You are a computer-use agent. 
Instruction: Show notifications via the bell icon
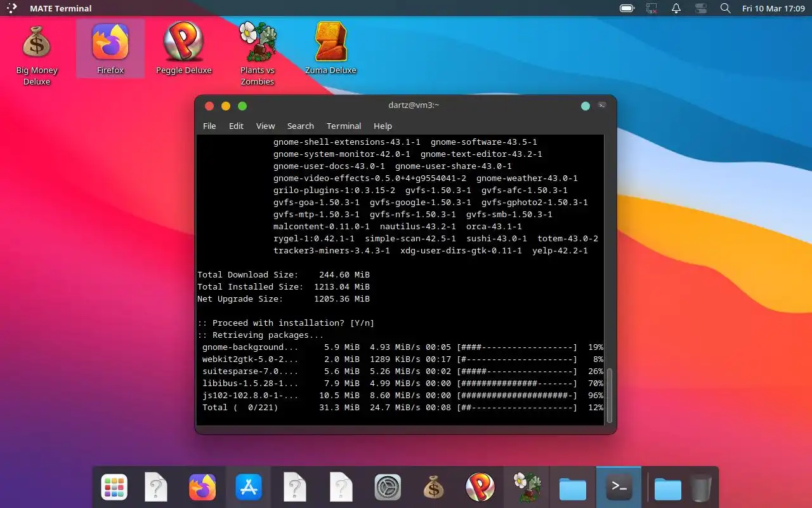[x=676, y=8]
